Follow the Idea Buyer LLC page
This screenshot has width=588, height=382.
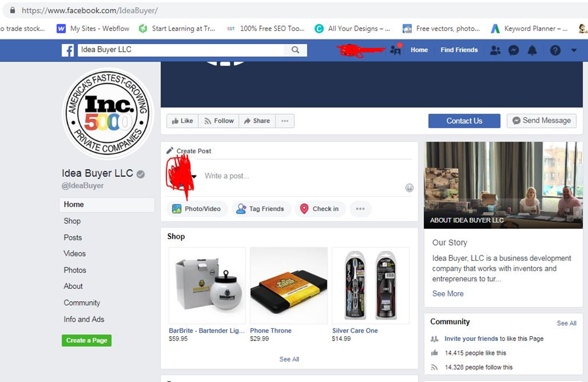[x=219, y=121]
